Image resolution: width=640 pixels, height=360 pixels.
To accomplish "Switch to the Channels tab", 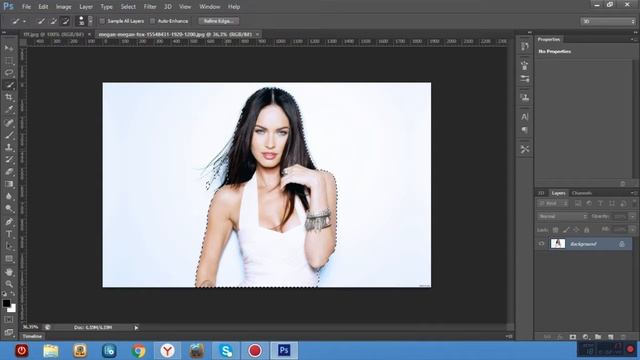I will point(582,193).
